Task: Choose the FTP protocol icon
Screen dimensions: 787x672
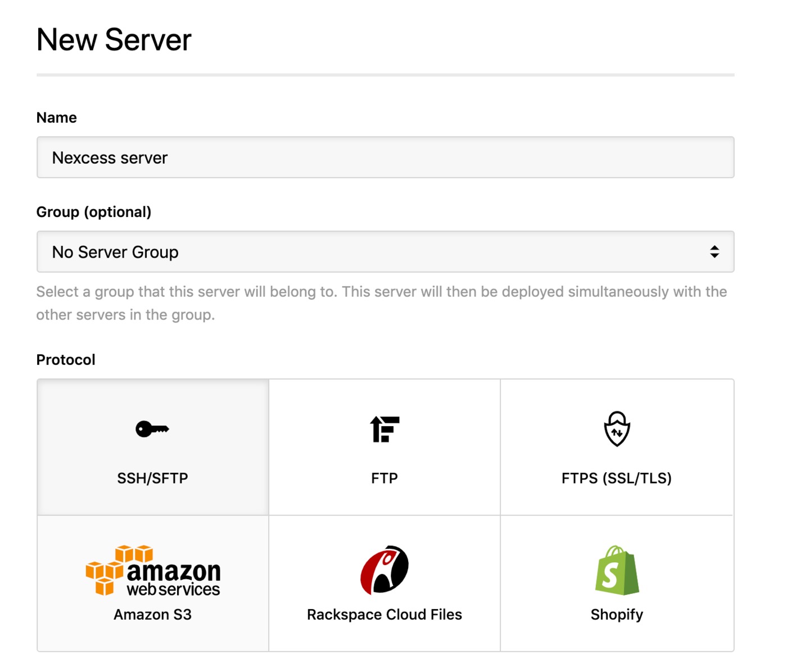Action: pos(385,429)
